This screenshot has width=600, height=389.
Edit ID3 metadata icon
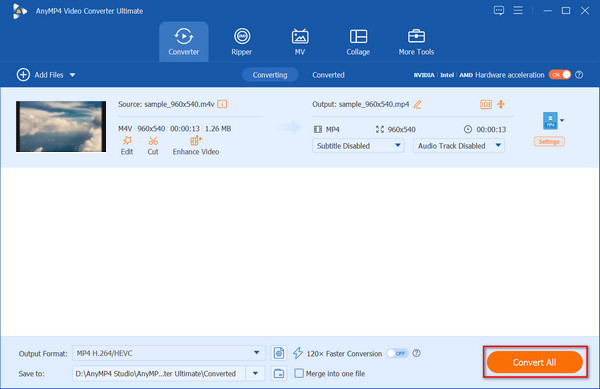[x=486, y=104]
